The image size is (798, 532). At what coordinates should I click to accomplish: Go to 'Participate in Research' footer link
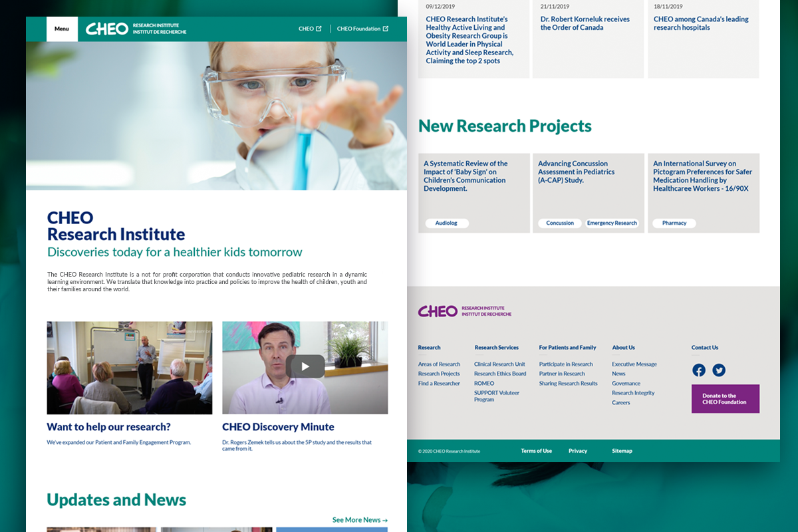(x=566, y=364)
